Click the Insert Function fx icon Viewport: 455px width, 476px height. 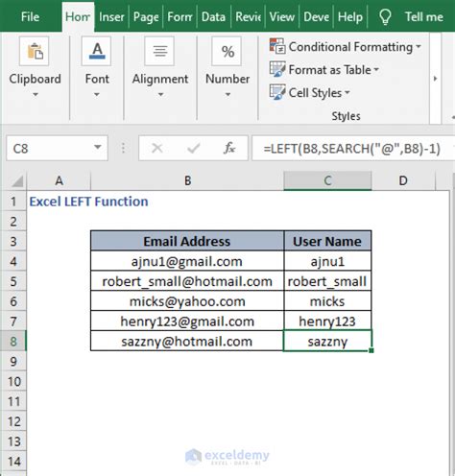[229, 148]
